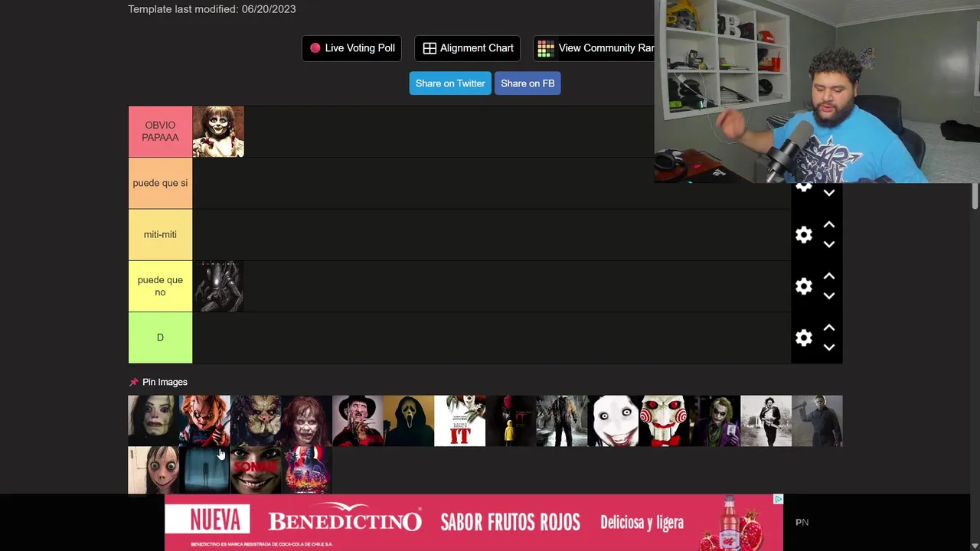Share tier list on Twitter
Screen dimensions: 980x551
pos(450,83)
